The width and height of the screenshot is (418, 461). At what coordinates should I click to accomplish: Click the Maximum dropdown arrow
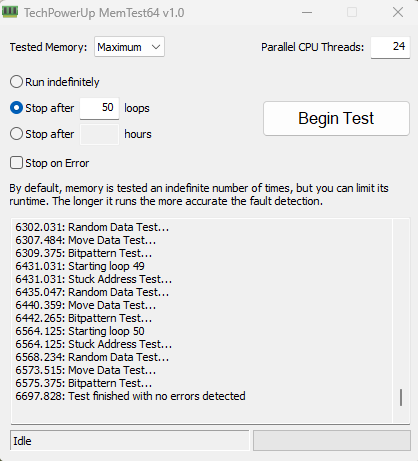pyautogui.click(x=156, y=47)
